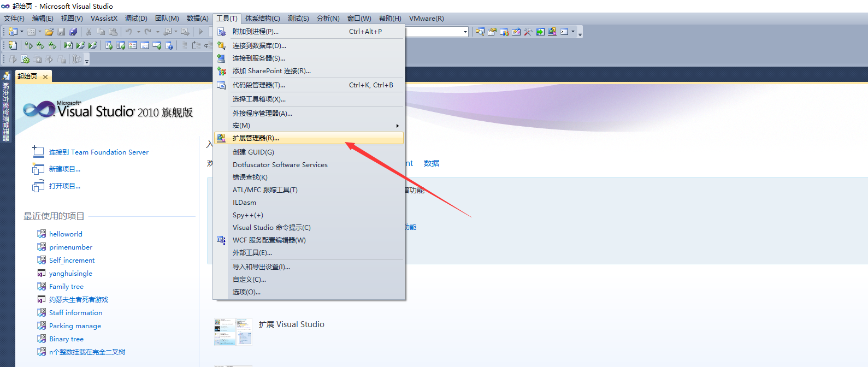Click the 新建项目... link
Screen dimensions: 868x367
click(64, 169)
